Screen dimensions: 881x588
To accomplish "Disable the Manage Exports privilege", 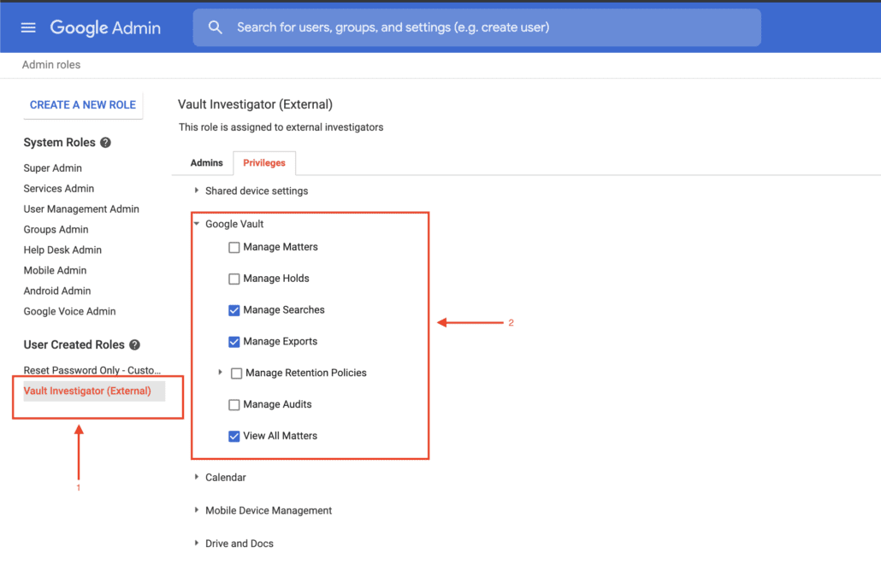I will click(234, 341).
